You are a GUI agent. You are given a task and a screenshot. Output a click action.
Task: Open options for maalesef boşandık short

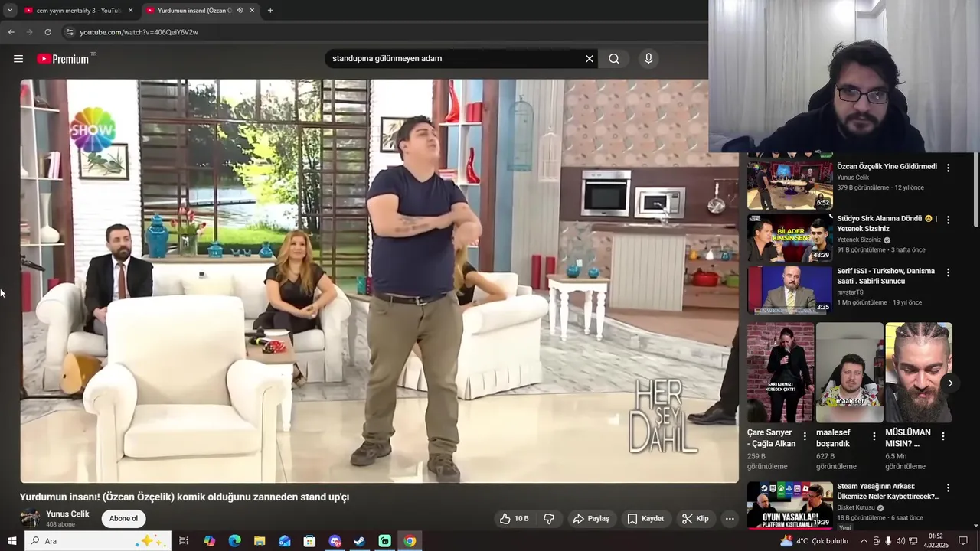(874, 436)
